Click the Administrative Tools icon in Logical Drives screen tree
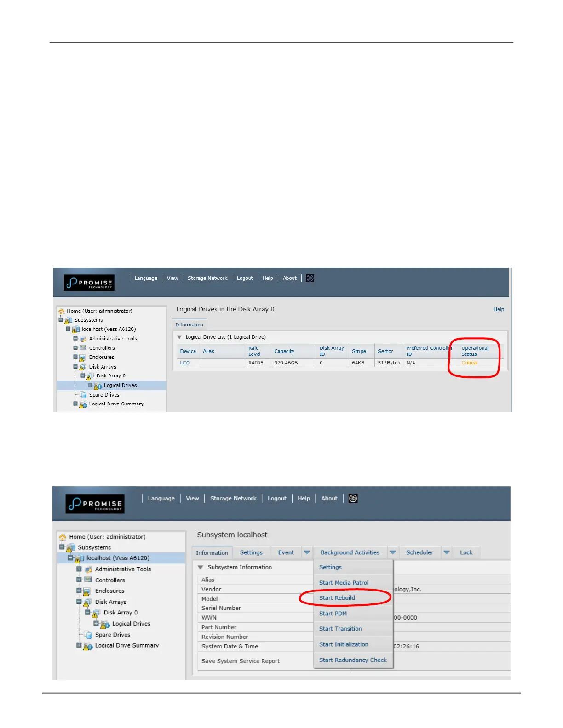The image size is (563, 728). [x=83, y=339]
